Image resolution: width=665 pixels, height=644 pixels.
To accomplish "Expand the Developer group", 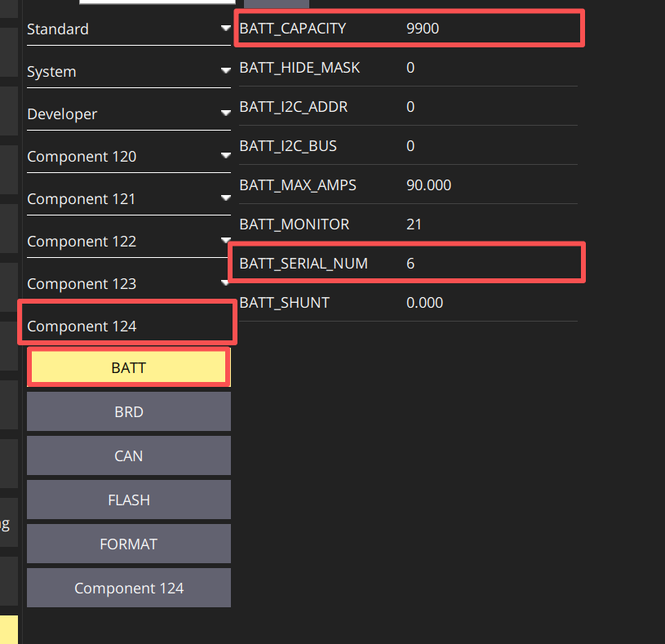I will [128, 113].
